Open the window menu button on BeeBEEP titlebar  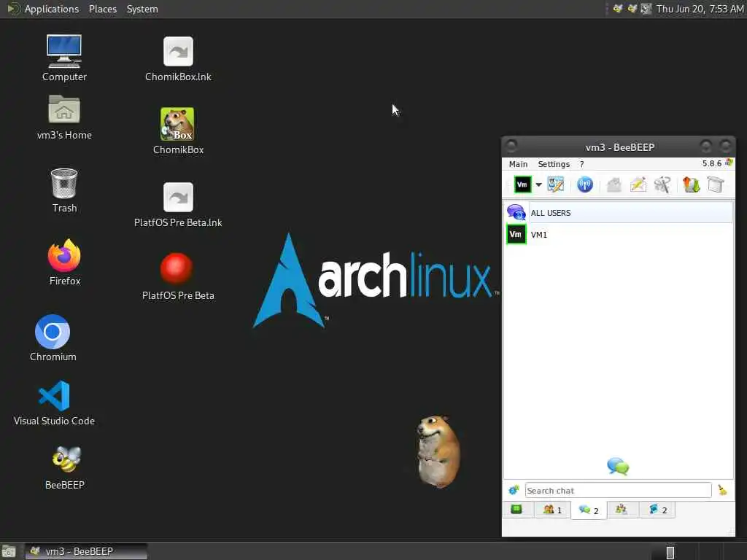click(x=511, y=145)
